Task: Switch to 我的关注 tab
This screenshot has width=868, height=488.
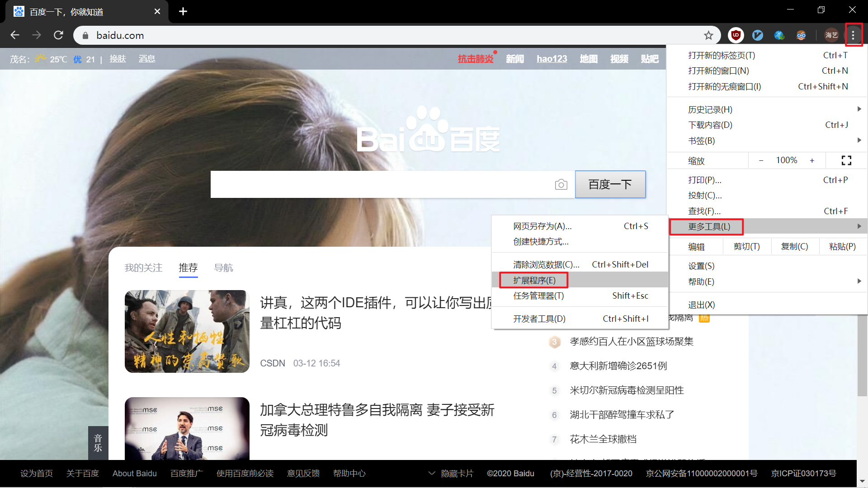Action: [143, 268]
